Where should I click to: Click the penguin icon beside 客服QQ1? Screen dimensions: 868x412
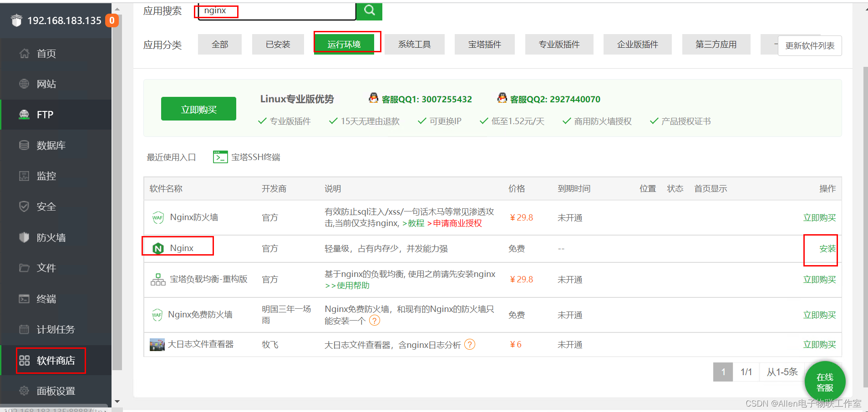(373, 98)
